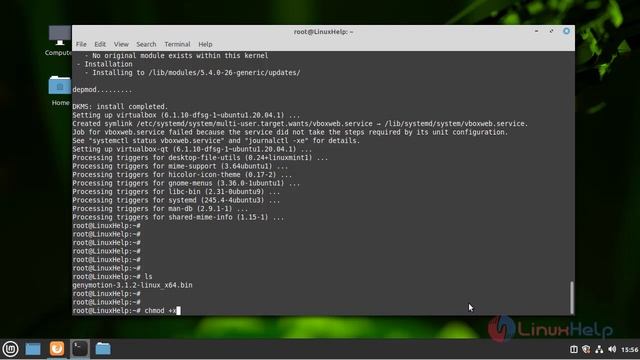Open the Terminal menu
The image size is (640, 360).
tap(177, 44)
